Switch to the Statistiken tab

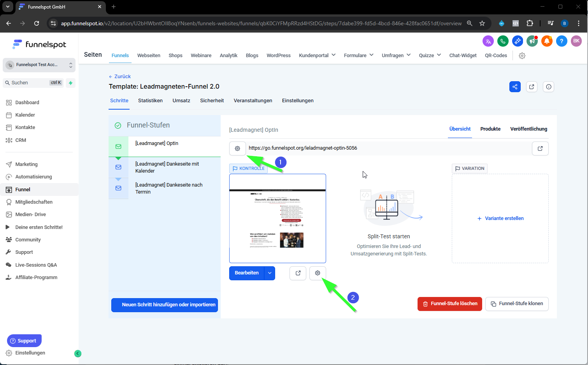[150, 101]
